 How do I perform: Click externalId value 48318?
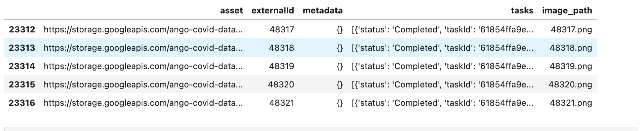click(x=282, y=48)
